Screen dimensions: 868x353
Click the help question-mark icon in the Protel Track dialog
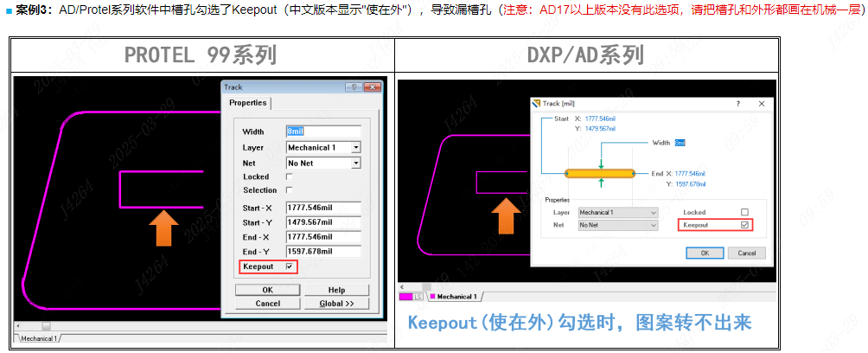tap(354, 87)
